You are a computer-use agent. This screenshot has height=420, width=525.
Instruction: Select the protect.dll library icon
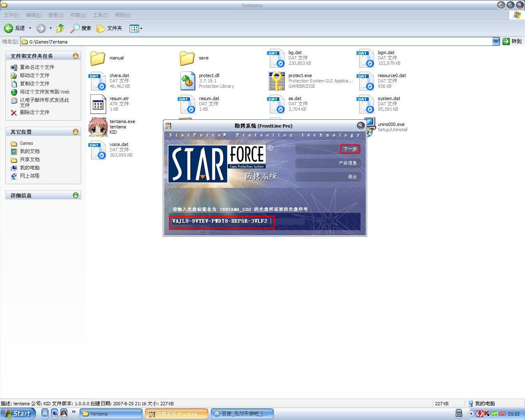pos(187,81)
